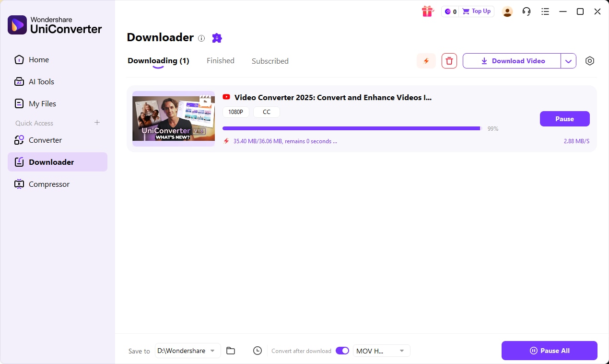
Task: Open Downloader settings via the gear icon
Action: (x=589, y=61)
